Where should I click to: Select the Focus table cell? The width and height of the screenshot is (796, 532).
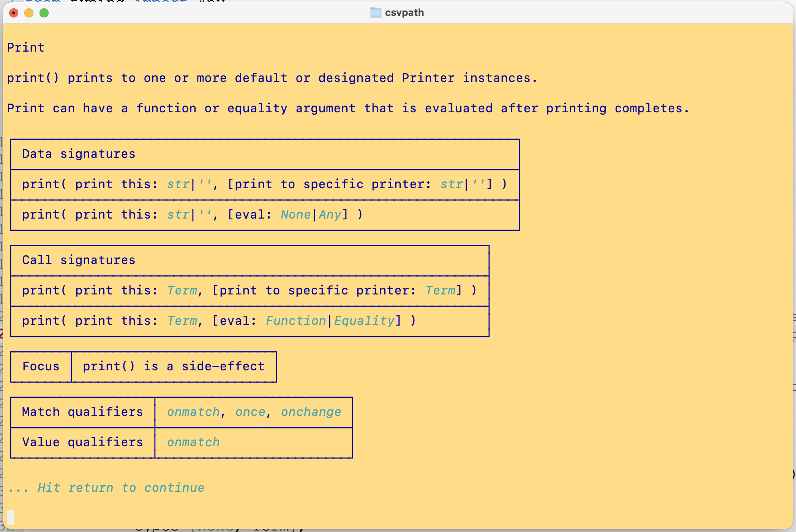click(41, 366)
